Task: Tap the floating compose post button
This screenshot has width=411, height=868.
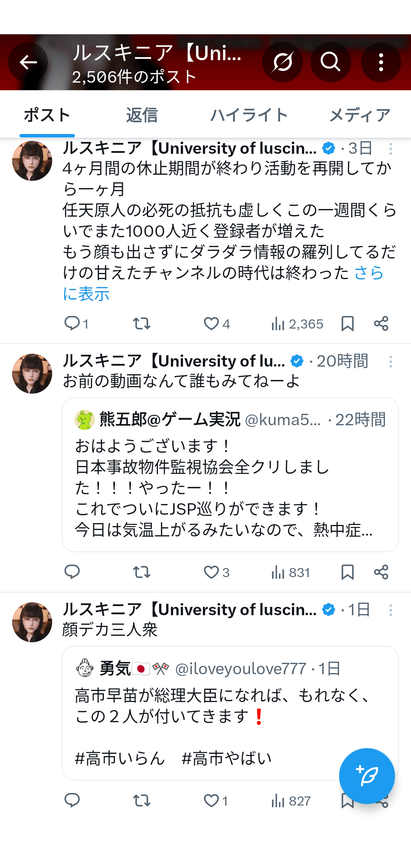Action: [x=366, y=776]
